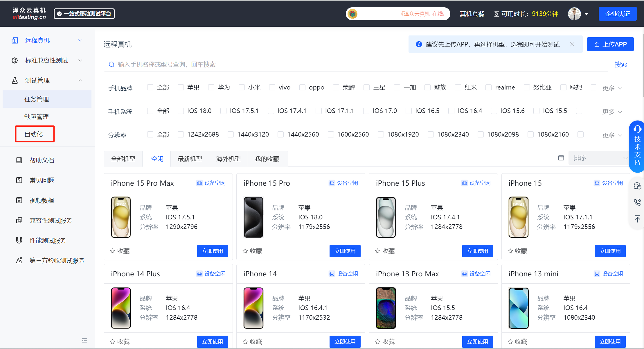Switch to 海外机型 tab

pyautogui.click(x=229, y=159)
